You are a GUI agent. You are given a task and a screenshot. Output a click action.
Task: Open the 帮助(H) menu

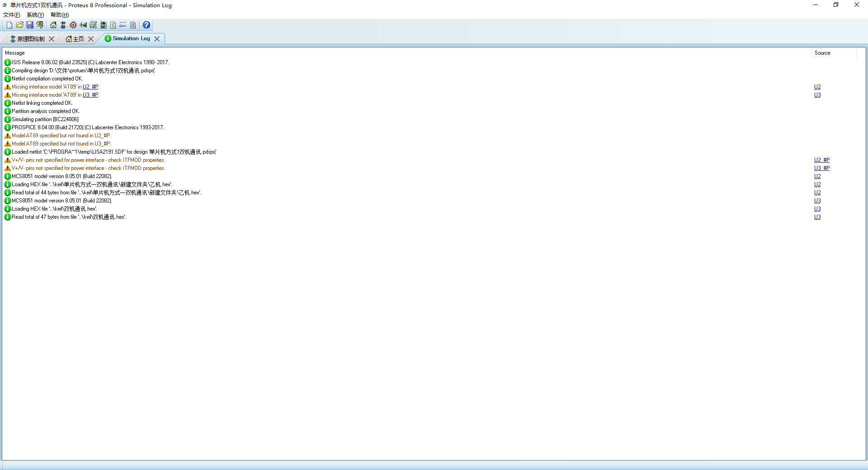[60, 15]
